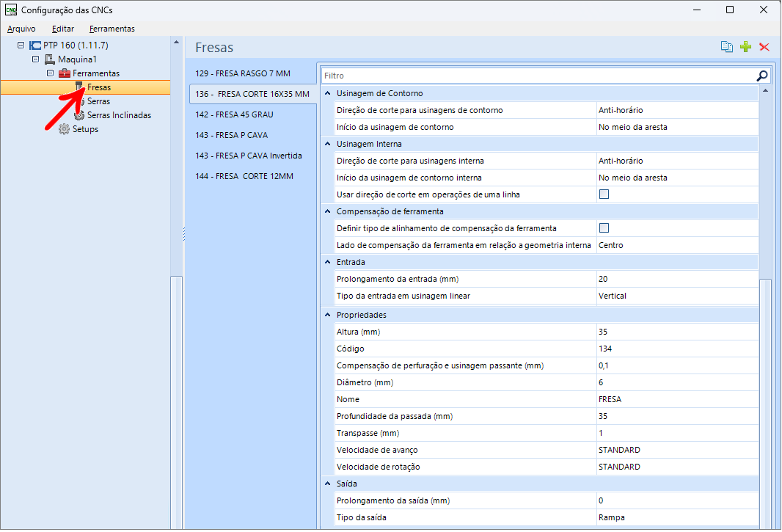This screenshot has width=782, height=532.
Task: Click 'No meio da aresta' value for contorno start
Action: pos(677,127)
